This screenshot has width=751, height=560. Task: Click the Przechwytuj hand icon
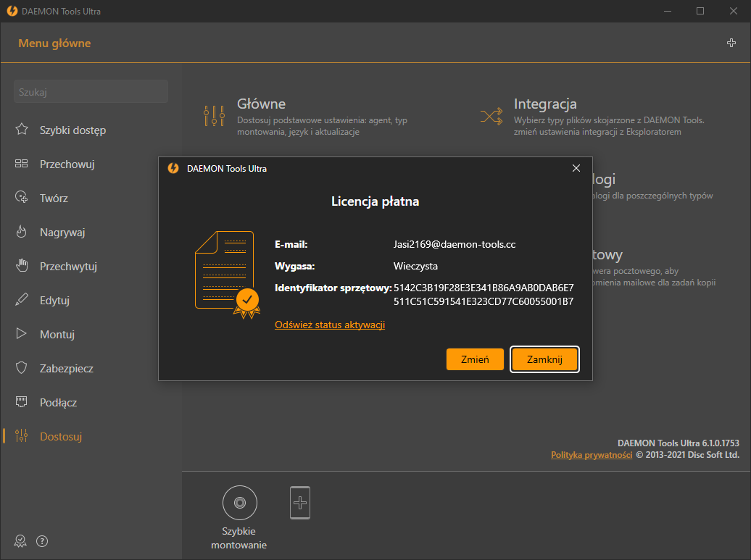[22, 266]
